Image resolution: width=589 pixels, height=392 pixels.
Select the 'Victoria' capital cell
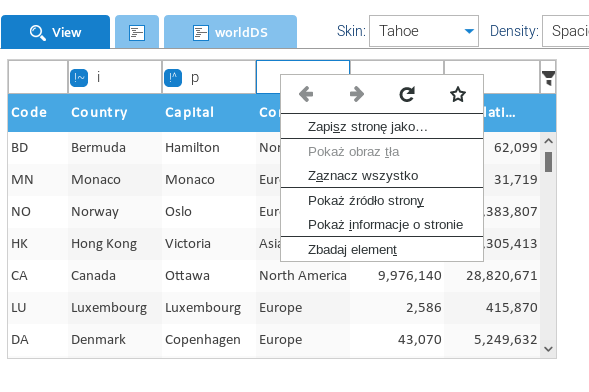pyautogui.click(x=209, y=244)
